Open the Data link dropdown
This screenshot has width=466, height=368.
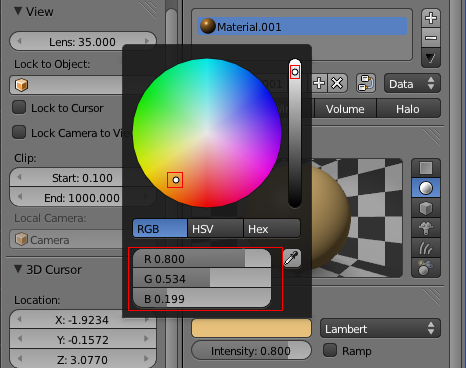click(x=412, y=83)
